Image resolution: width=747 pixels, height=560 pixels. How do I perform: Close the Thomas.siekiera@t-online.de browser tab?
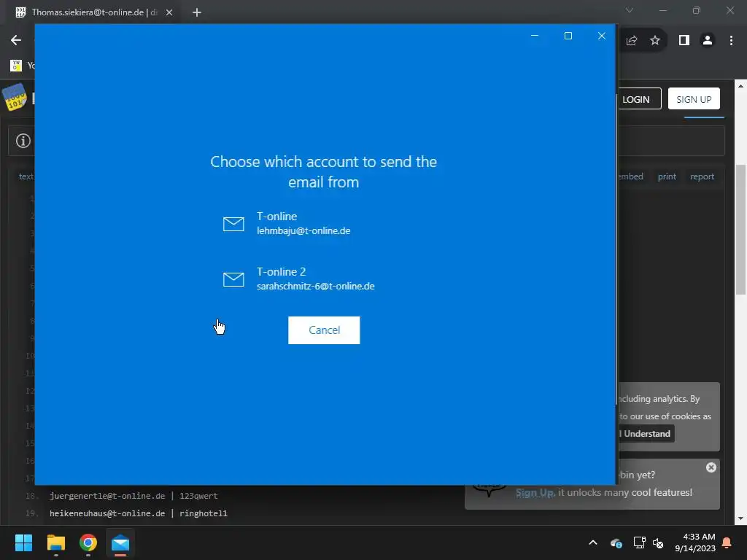pos(169,12)
